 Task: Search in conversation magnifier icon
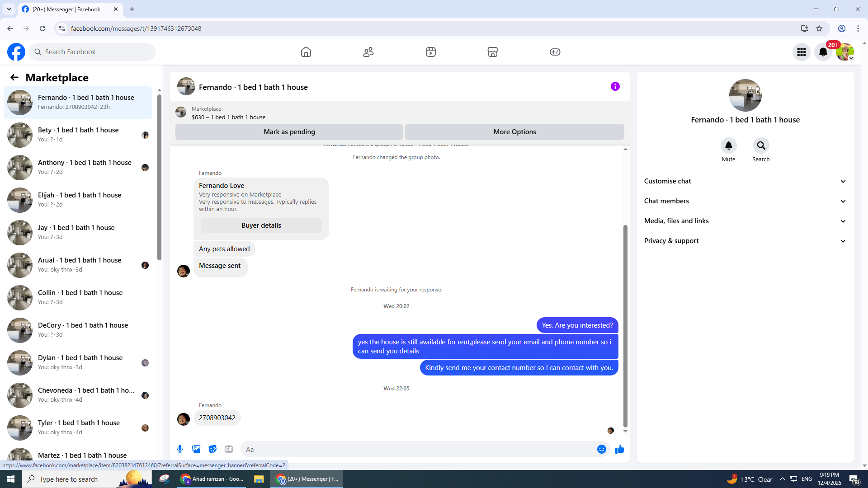(x=761, y=145)
